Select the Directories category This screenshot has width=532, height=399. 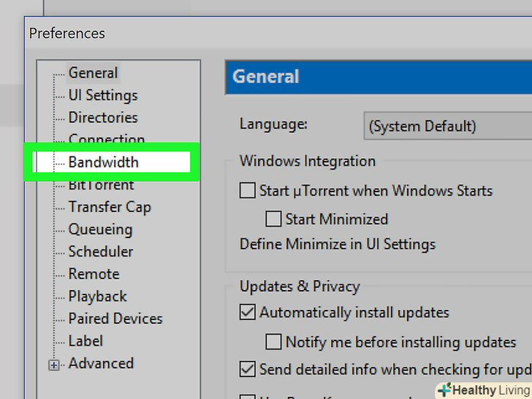(x=103, y=118)
